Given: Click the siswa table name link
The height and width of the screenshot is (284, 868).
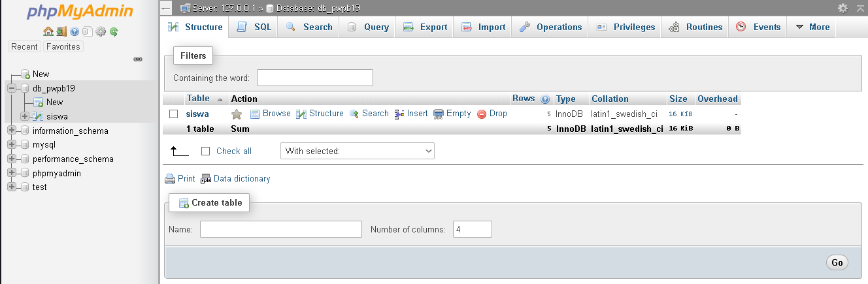Looking at the screenshot, I should coord(197,114).
